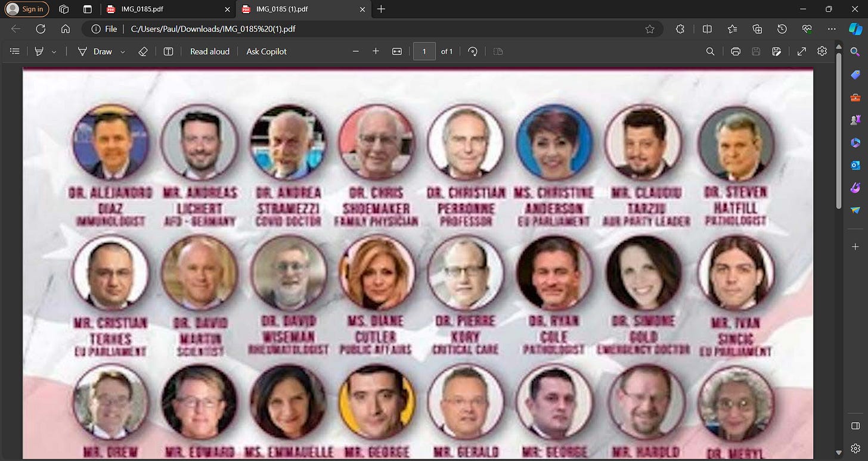The width and height of the screenshot is (868, 461).
Task: Expand the Draw options dropdown arrow
Action: 123,52
